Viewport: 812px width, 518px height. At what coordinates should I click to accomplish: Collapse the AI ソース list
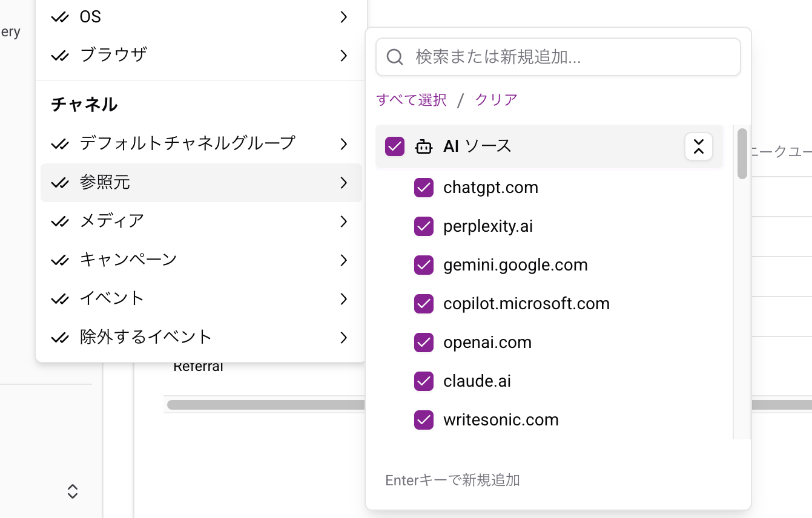pyautogui.click(x=699, y=146)
